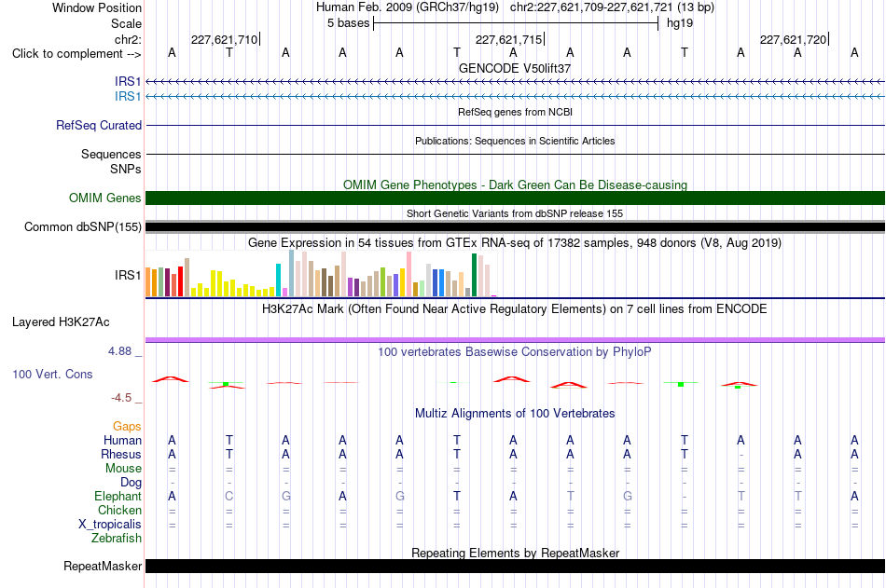Open the RefSeq Curated track label
The image size is (886, 588).
(99, 126)
